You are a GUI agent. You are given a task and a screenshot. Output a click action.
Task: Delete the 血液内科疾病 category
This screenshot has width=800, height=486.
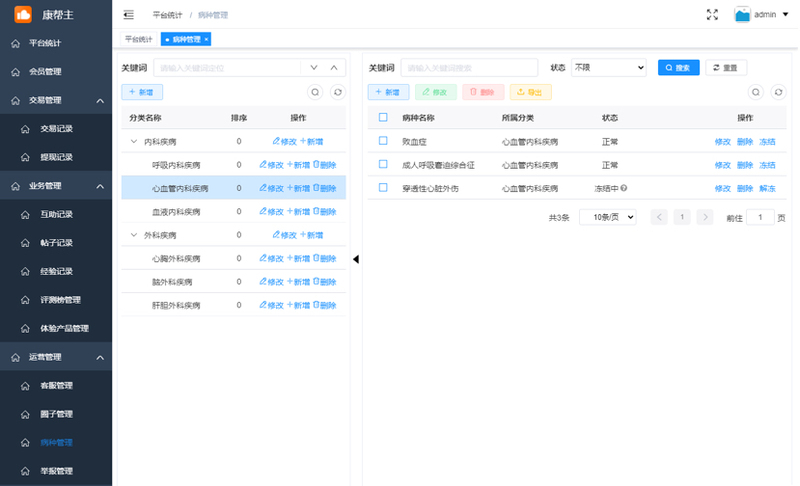[324, 212]
